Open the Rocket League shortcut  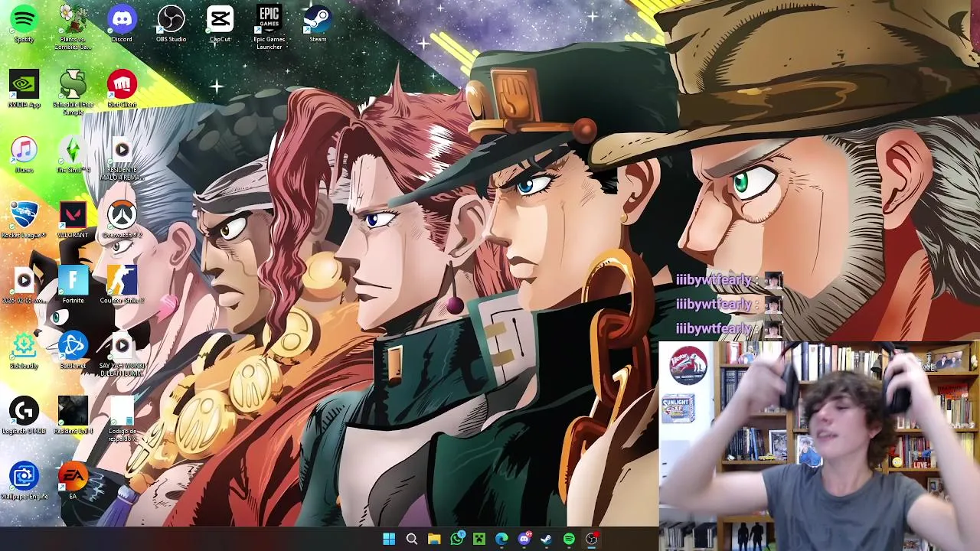[24, 220]
